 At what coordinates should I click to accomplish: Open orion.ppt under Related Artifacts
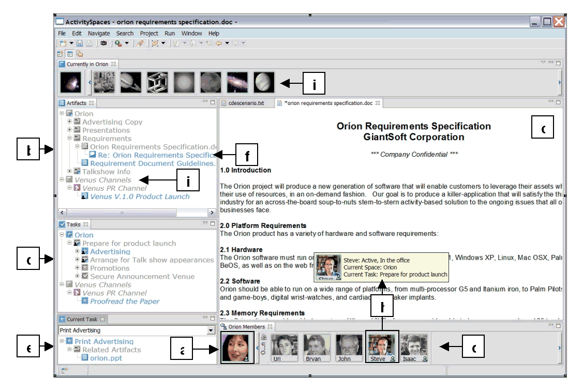106,358
